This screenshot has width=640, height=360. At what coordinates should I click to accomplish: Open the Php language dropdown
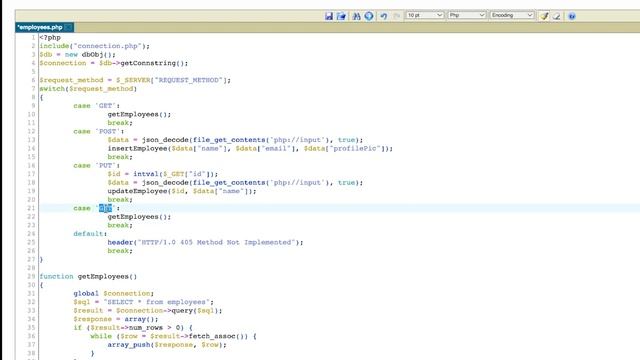pyautogui.click(x=467, y=15)
